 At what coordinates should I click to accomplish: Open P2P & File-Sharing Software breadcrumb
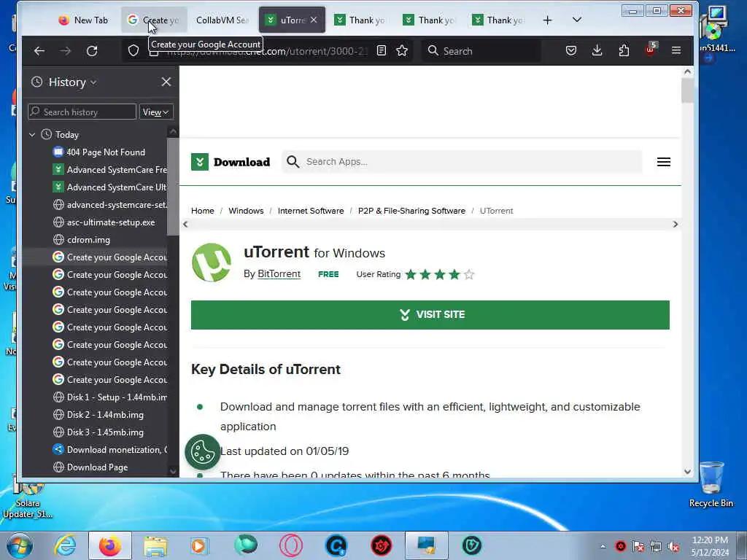(x=411, y=211)
